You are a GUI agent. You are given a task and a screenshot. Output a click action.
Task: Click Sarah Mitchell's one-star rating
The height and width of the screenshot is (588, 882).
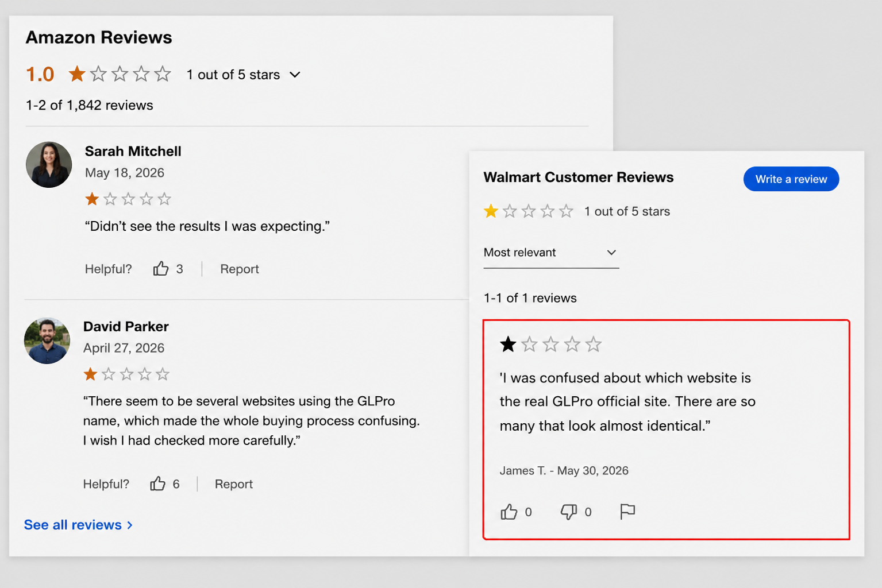pos(128,199)
